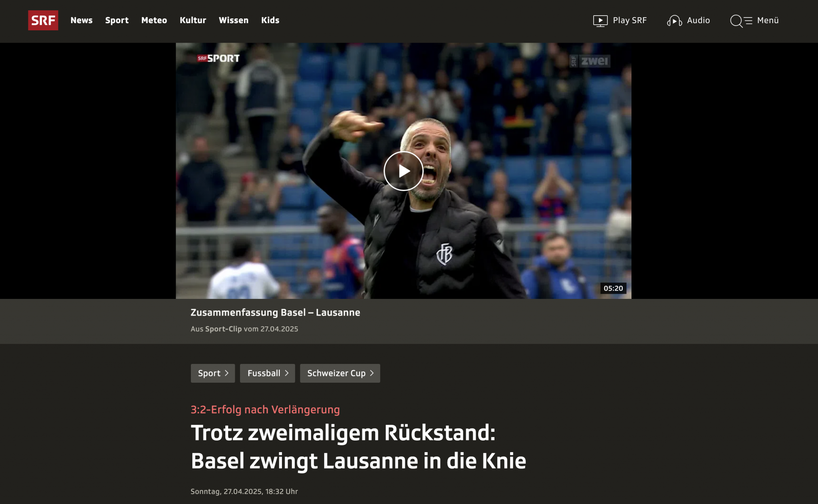Follow the Sport-Clip link below the video
Viewport: 818px width, 504px height.
click(x=223, y=329)
